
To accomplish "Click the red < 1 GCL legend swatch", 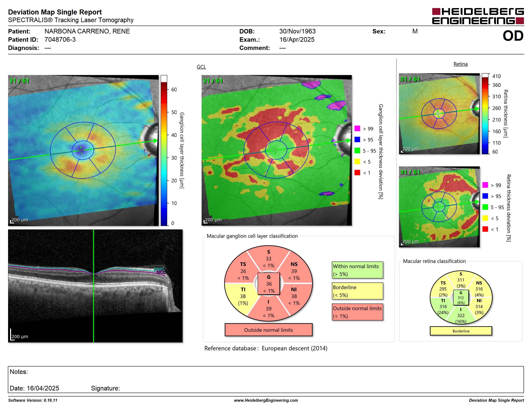I will 357,172.
